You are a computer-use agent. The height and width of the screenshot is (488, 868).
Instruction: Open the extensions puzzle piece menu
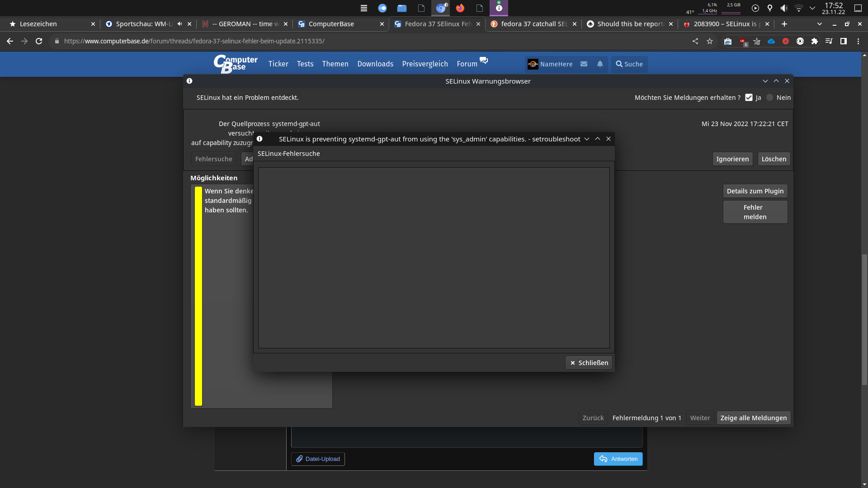[x=815, y=41]
